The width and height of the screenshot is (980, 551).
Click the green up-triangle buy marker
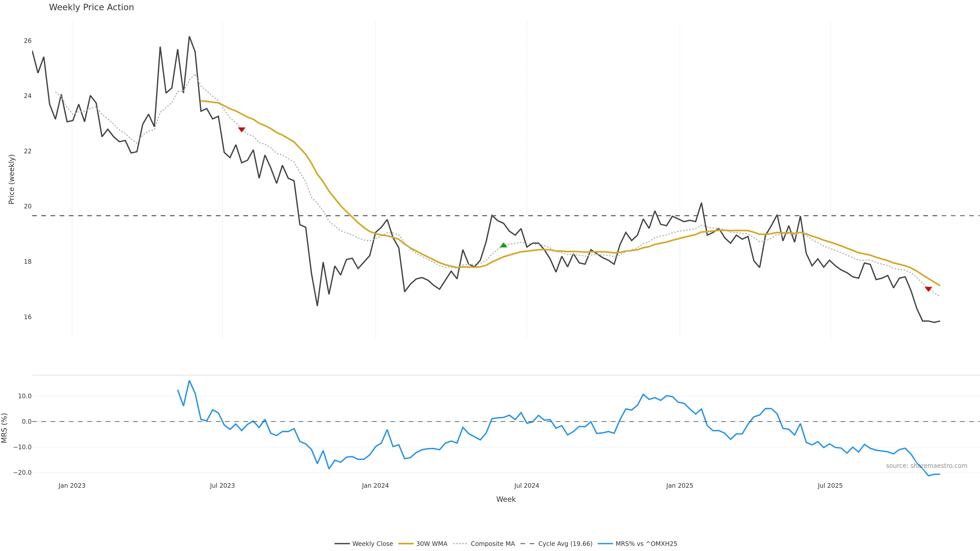[x=503, y=245]
